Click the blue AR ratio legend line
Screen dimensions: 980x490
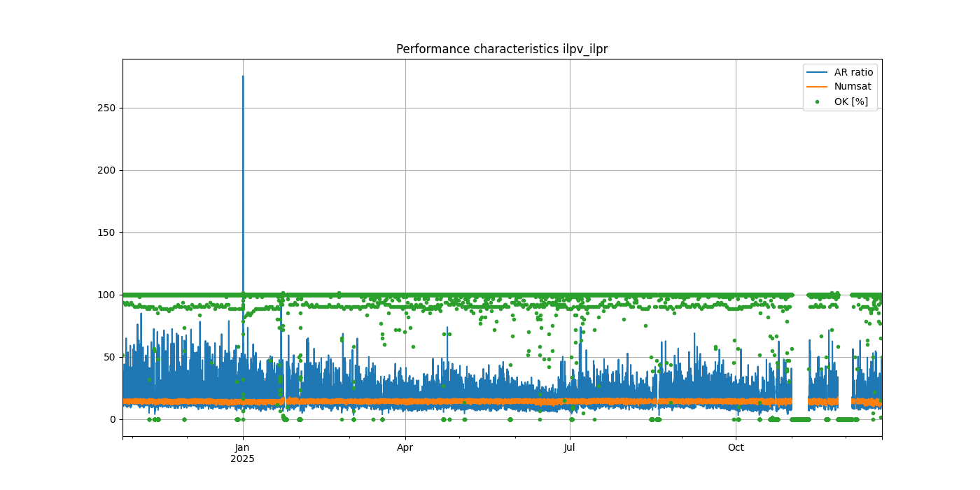(817, 72)
